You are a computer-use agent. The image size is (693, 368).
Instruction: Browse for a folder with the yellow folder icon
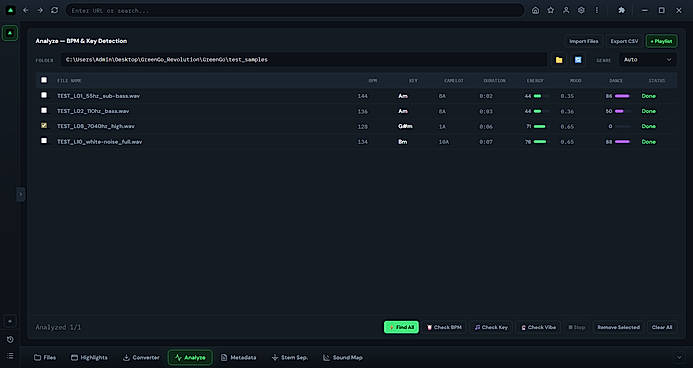pyautogui.click(x=559, y=60)
